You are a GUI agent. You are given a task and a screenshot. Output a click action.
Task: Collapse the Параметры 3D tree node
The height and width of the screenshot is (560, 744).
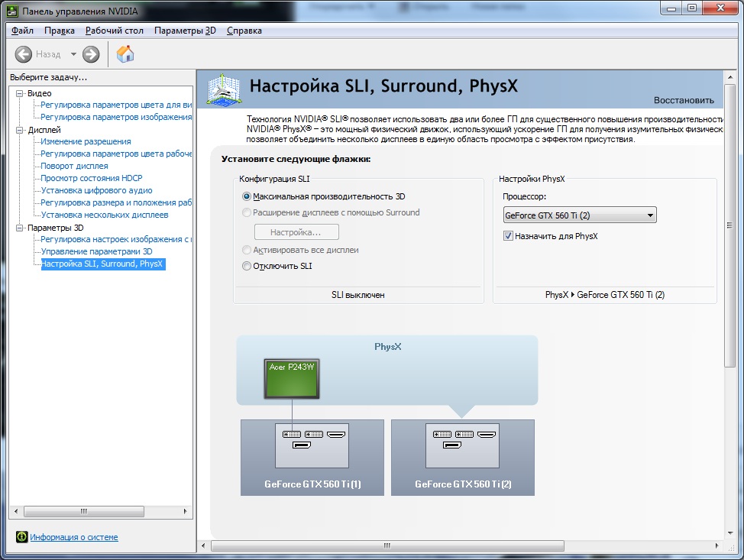tap(19, 228)
